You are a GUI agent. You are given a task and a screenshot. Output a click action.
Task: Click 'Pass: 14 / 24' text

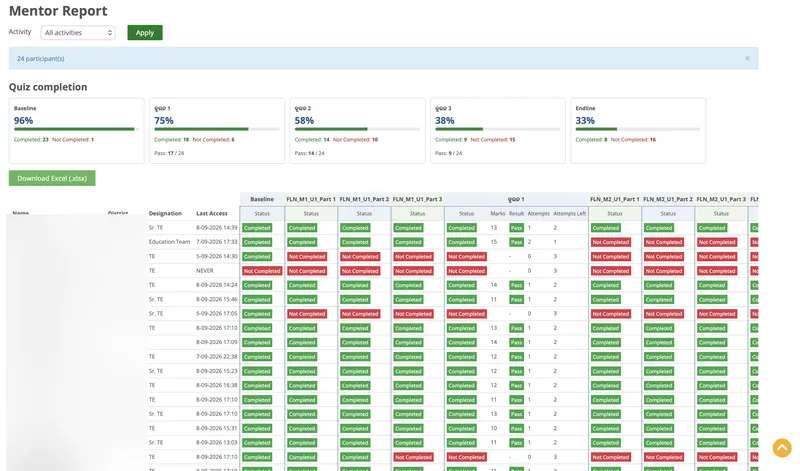coord(309,153)
